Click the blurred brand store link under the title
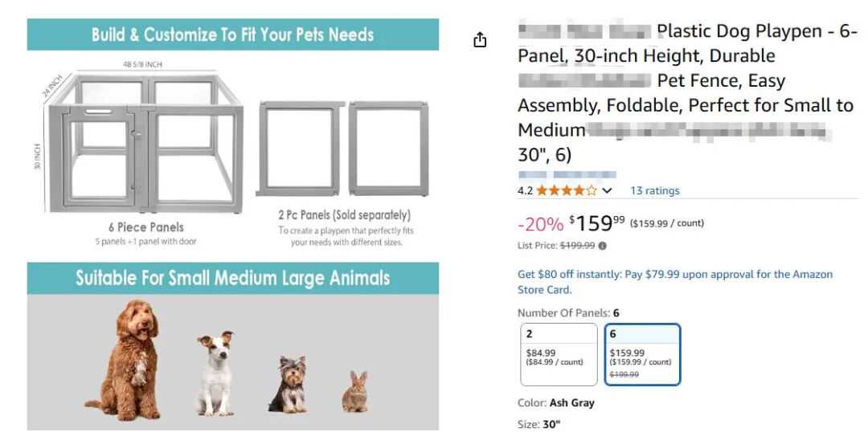The height and width of the screenshot is (432, 868). point(567,174)
